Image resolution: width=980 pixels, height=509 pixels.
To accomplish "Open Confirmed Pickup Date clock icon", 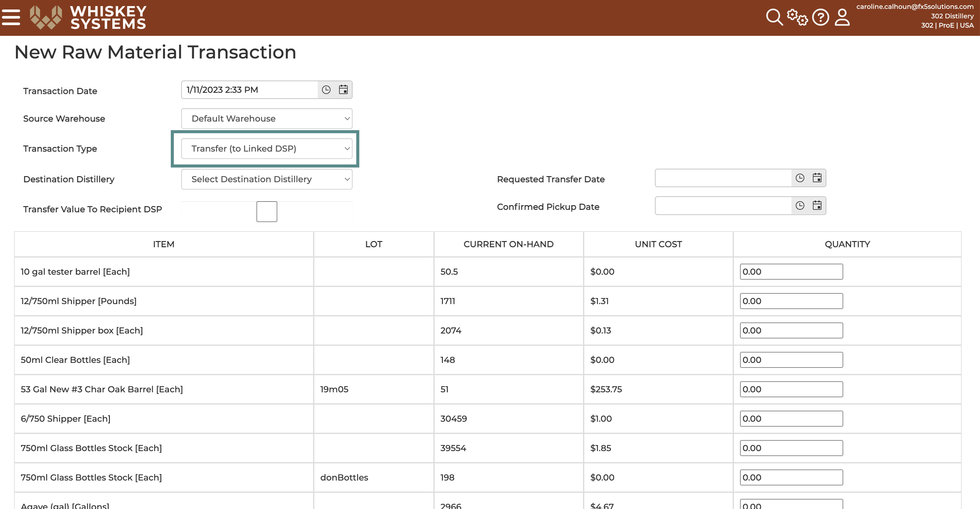I will pyautogui.click(x=800, y=205).
